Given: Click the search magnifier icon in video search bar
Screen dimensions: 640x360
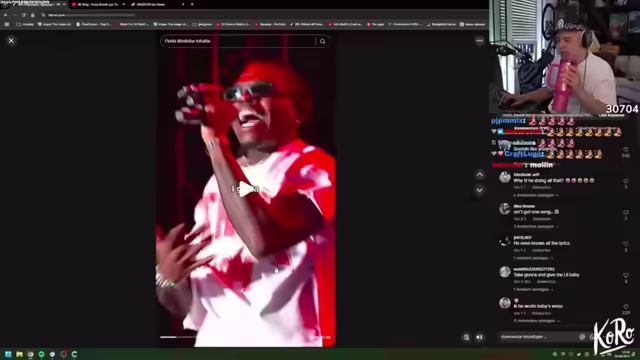Looking at the screenshot, I should coord(322,41).
